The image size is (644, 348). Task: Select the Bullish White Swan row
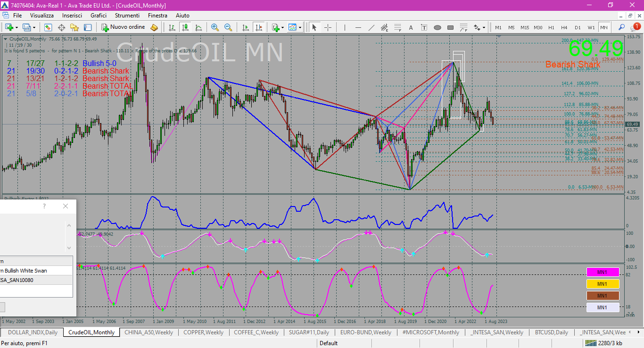click(x=36, y=271)
